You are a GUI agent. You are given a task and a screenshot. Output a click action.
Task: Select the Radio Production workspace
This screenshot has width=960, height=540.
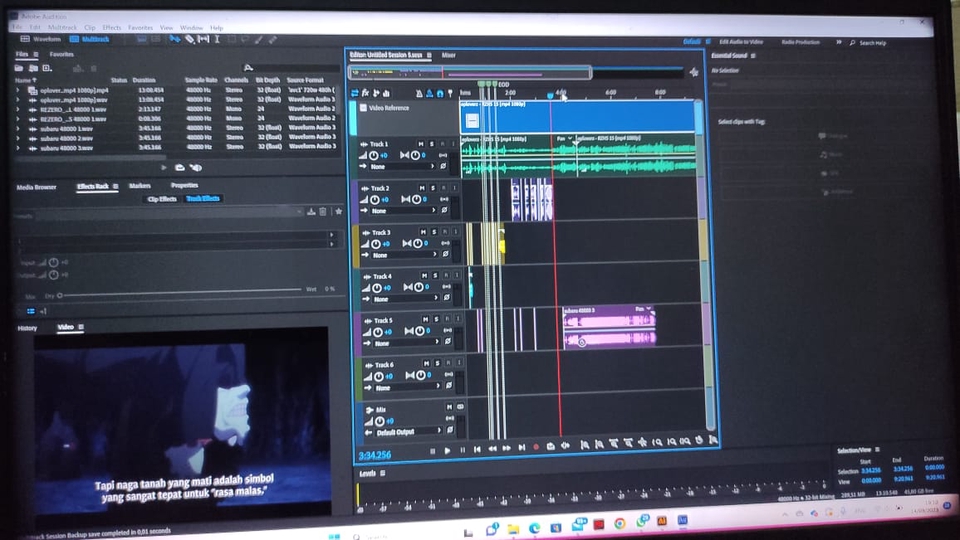[801, 42]
